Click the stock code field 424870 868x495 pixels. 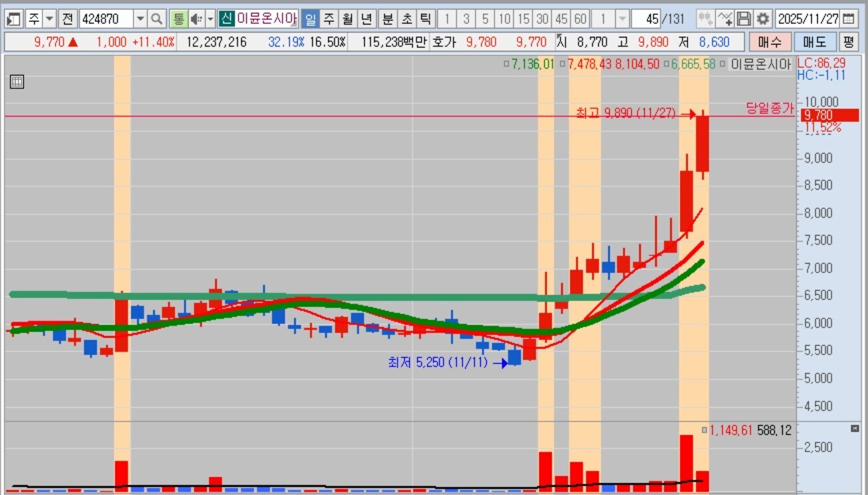106,19
